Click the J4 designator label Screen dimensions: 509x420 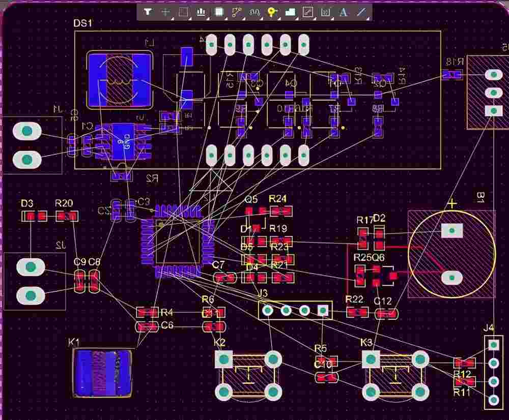pyautogui.click(x=489, y=328)
